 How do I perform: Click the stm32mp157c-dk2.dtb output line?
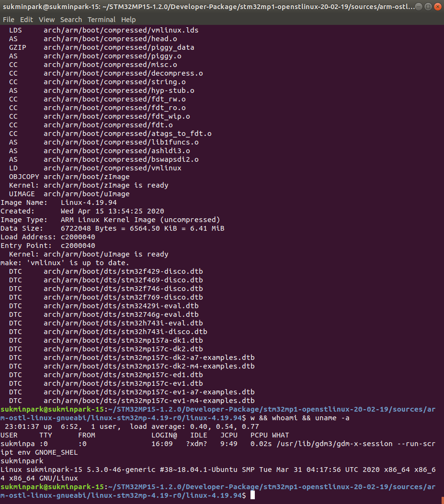pyautogui.click(x=106, y=349)
